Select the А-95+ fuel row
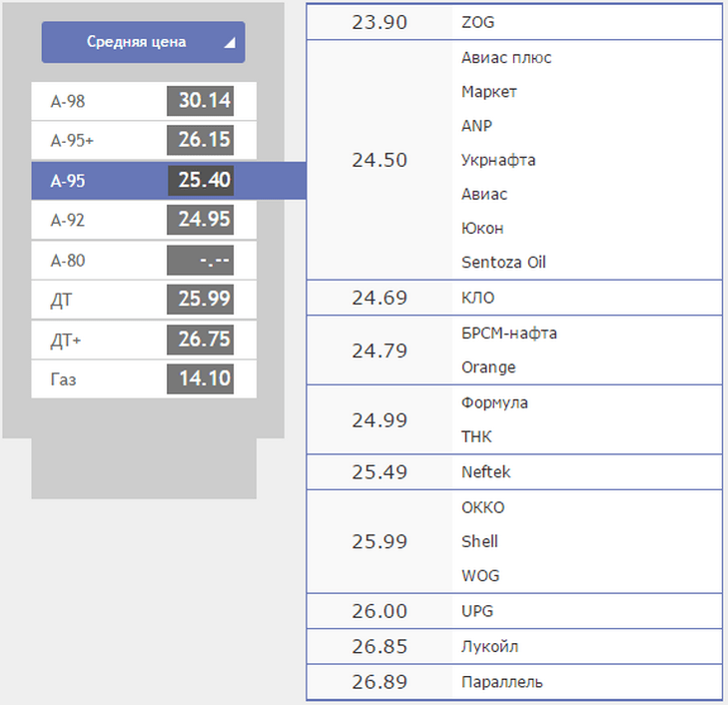 (144, 140)
